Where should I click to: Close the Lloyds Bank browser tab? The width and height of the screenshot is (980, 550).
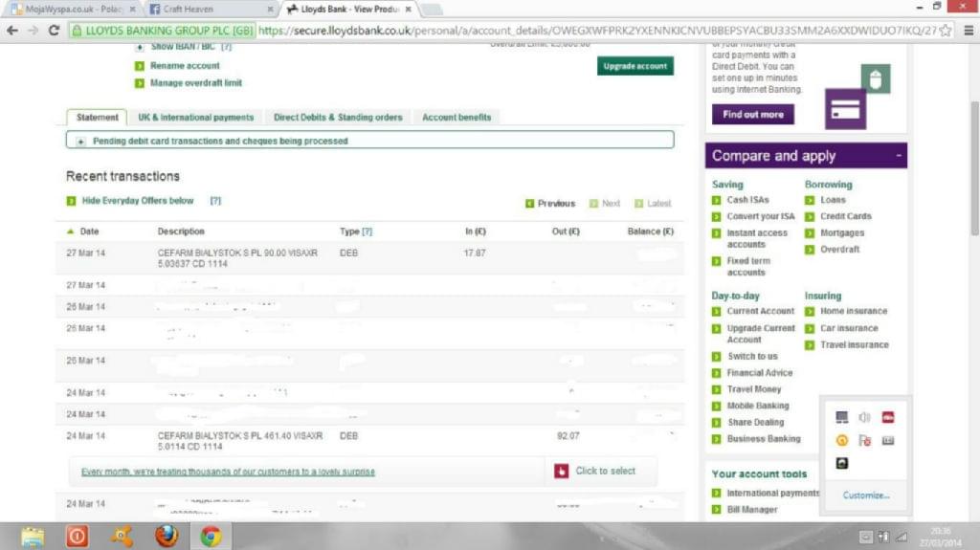click(408, 10)
